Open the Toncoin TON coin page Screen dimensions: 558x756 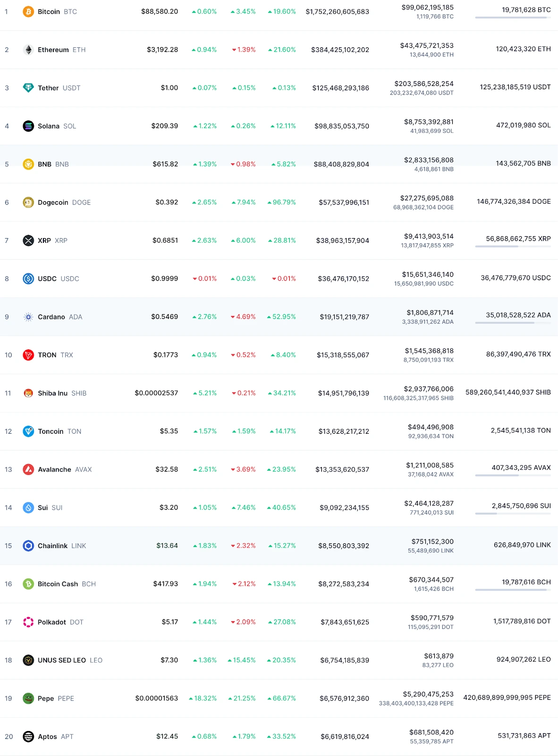coord(59,431)
